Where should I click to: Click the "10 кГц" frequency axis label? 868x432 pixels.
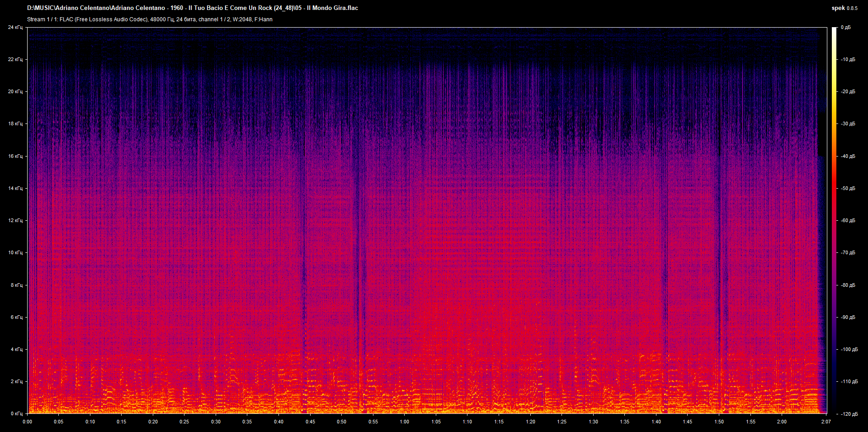point(15,253)
